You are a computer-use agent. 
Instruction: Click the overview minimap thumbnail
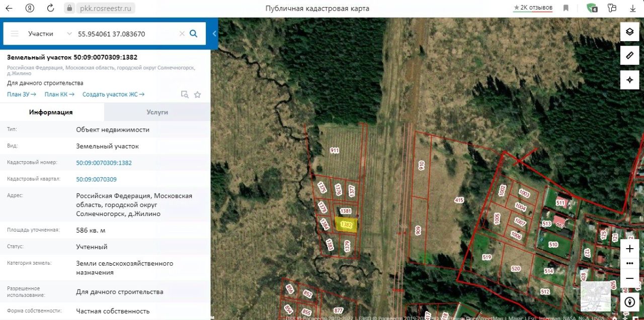click(x=596, y=296)
